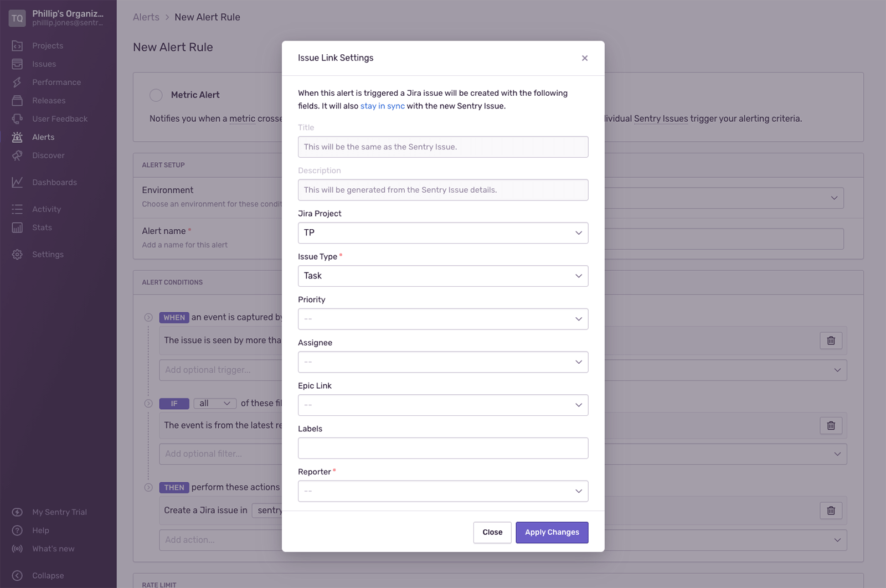
Task: Open the Releases icon in sidebar
Action: point(17,100)
